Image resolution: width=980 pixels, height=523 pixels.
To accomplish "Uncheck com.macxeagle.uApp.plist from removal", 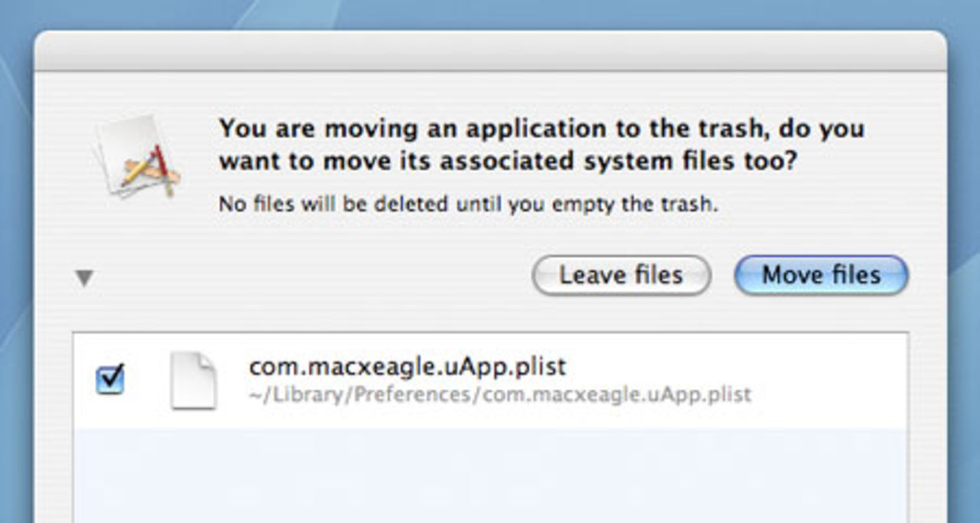I will coord(109,378).
